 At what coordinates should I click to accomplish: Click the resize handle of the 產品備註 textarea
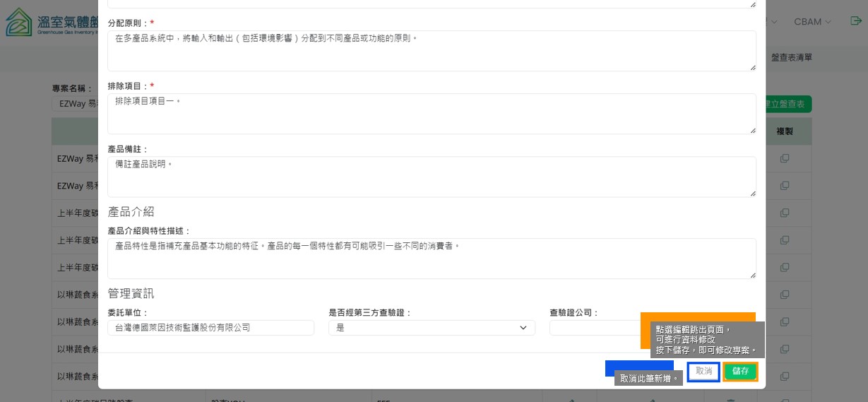click(752, 193)
